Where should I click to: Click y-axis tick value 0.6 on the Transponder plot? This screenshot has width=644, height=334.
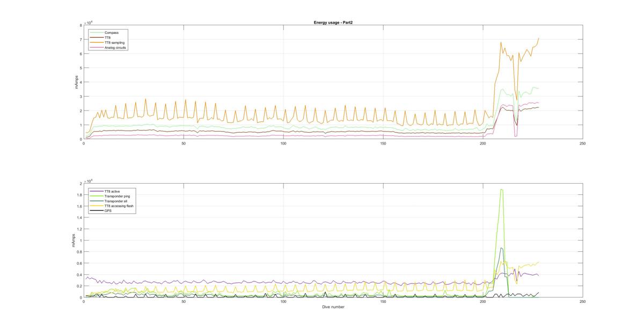[79, 263]
